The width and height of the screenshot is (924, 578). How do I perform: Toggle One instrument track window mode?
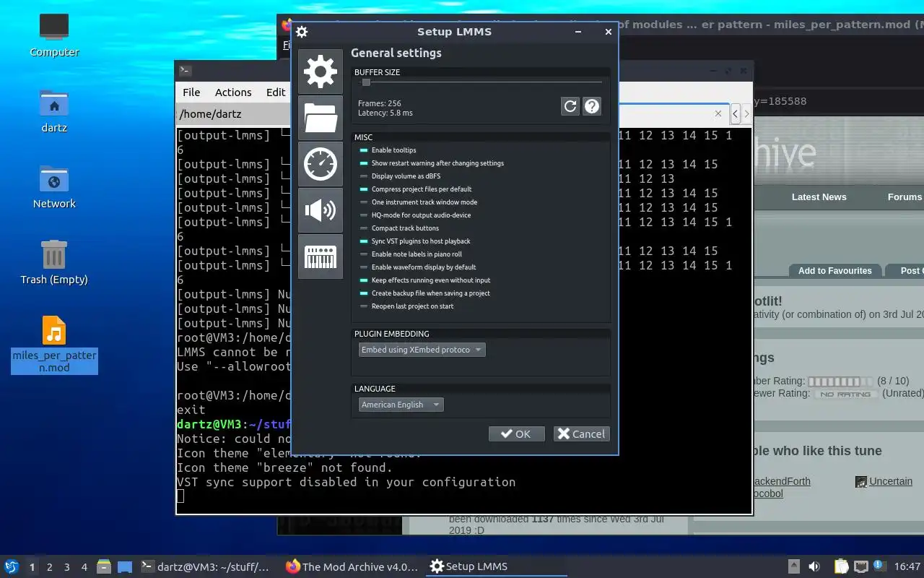[x=418, y=202]
